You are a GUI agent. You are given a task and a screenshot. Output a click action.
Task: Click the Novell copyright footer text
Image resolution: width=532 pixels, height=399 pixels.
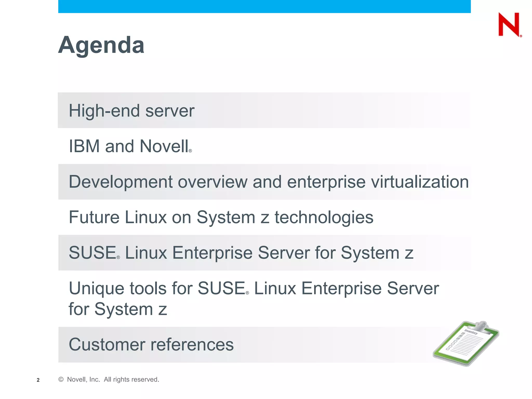[x=109, y=380]
